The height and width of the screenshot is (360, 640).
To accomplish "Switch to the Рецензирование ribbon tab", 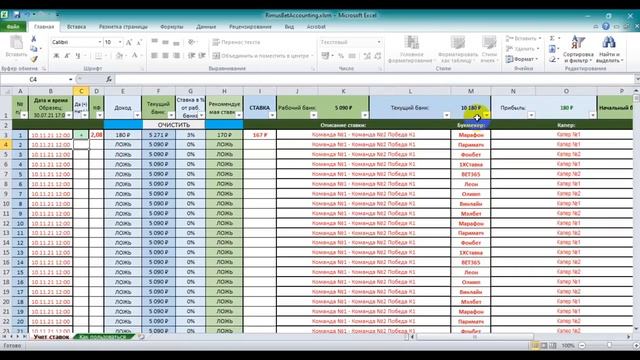I will click(250, 27).
